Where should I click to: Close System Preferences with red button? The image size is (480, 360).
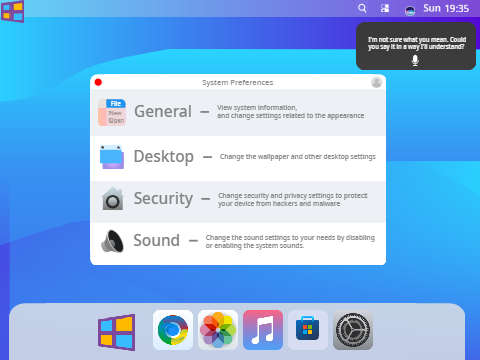coord(98,82)
